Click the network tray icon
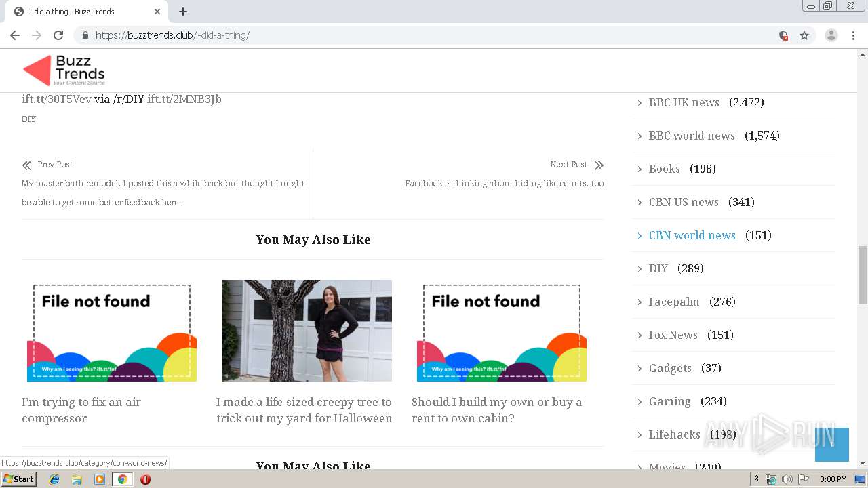Viewport: 868px width, 488px height. pos(771,479)
